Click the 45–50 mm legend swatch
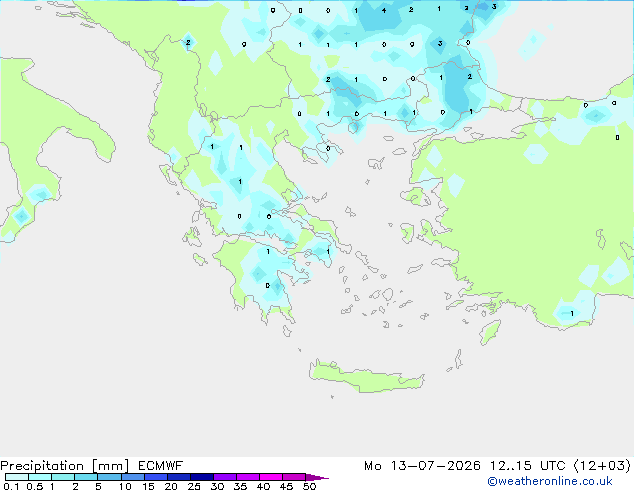The width and height of the screenshot is (634, 490). click(294, 477)
